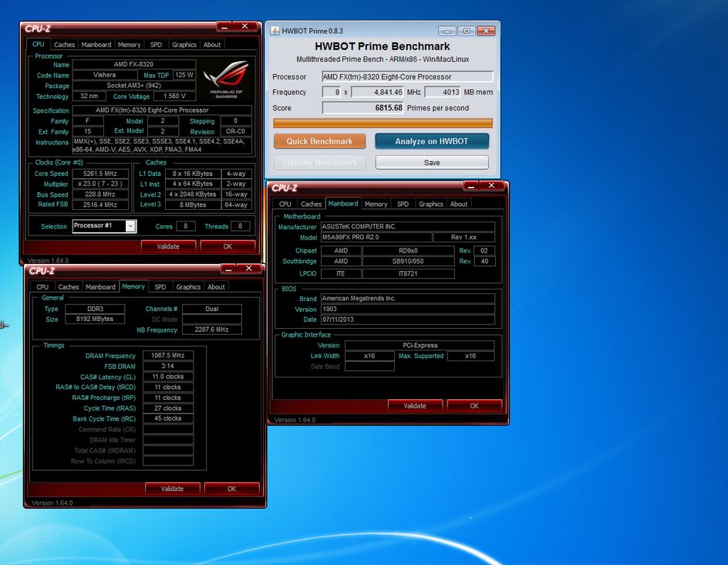Click OK in the Memory window
This screenshot has width=728, height=565.
point(231,489)
